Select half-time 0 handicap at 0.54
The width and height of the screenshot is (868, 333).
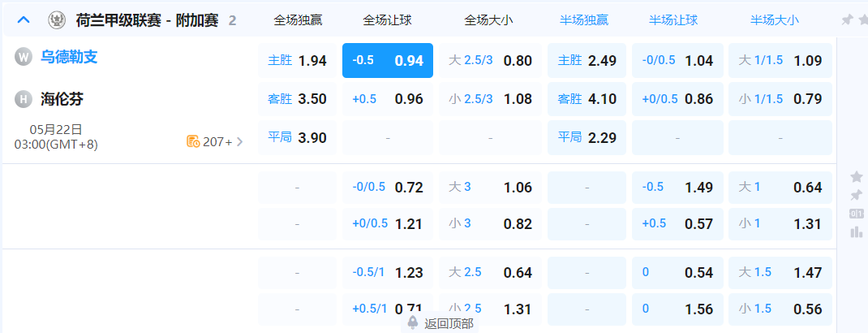(x=677, y=273)
